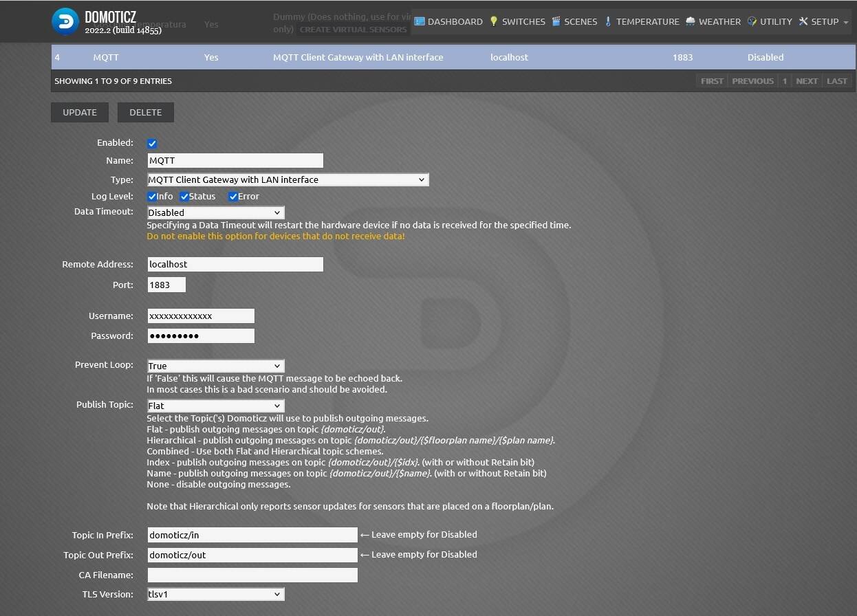857x616 pixels.
Task: Click the Switches lightbulb icon
Action: click(x=493, y=21)
